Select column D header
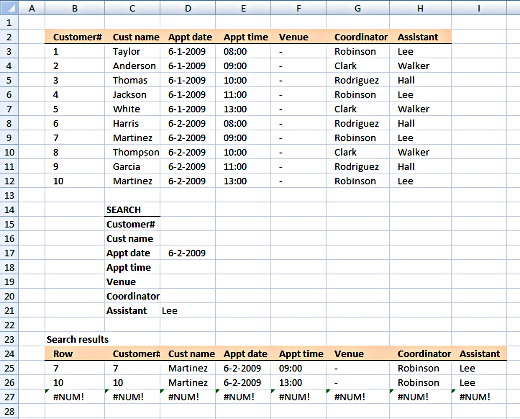 pos(188,8)
